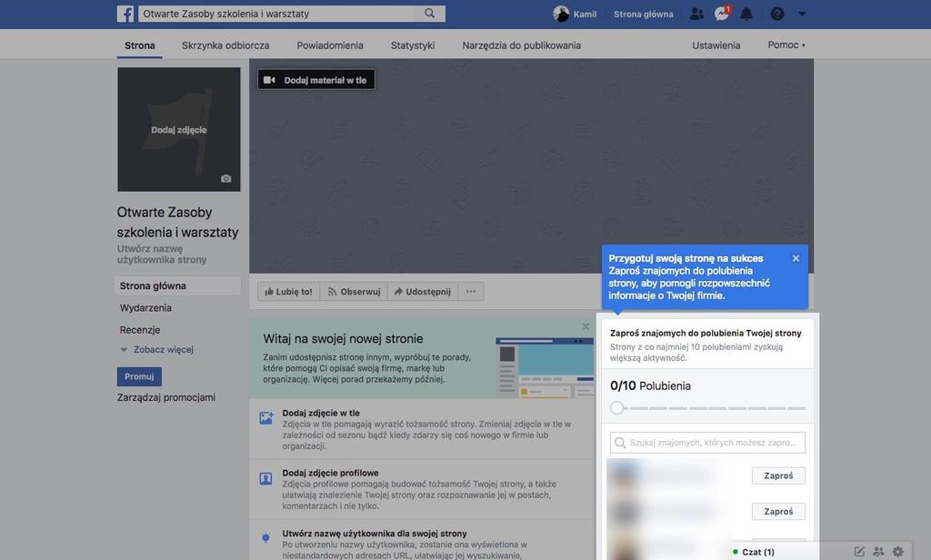The image size is (931, 560).
Task: Click the Facebook logo icon
Action: [125, 14]
